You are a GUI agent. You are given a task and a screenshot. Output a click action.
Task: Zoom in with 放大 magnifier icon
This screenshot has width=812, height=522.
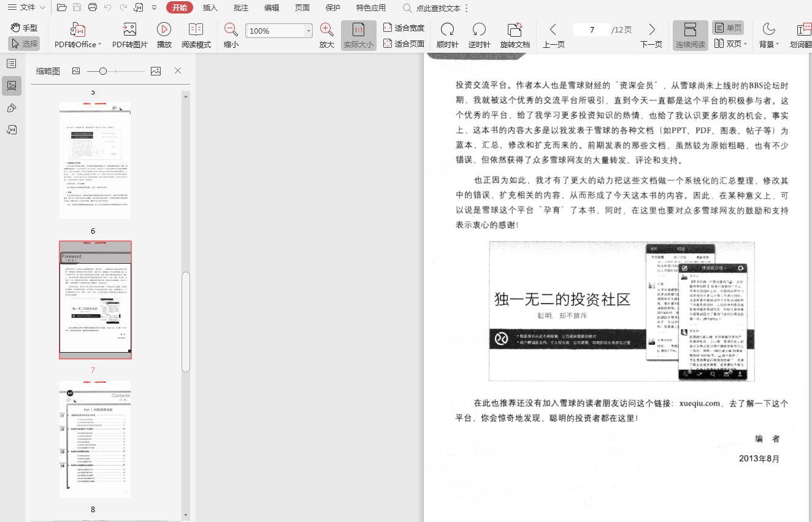click(327, 29)
